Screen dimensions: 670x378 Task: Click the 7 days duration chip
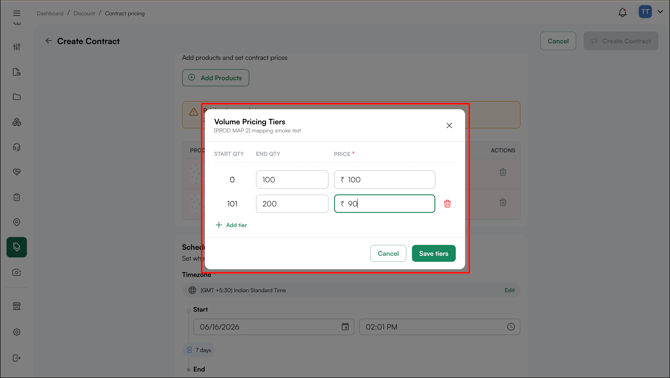click(x=199, y=350)
